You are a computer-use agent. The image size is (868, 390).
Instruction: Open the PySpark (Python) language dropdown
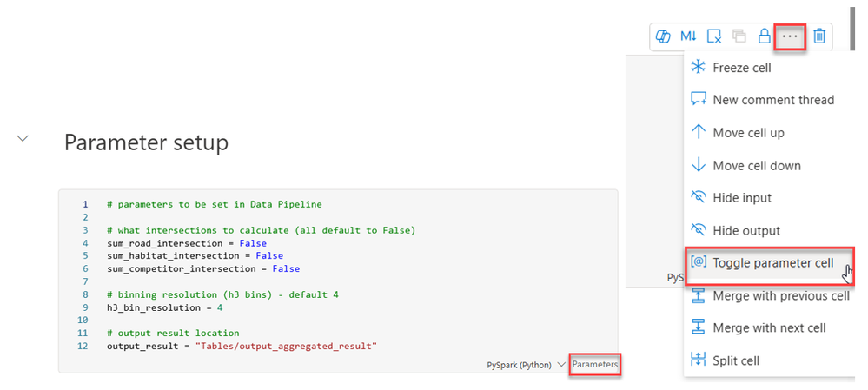coord(527,365)
